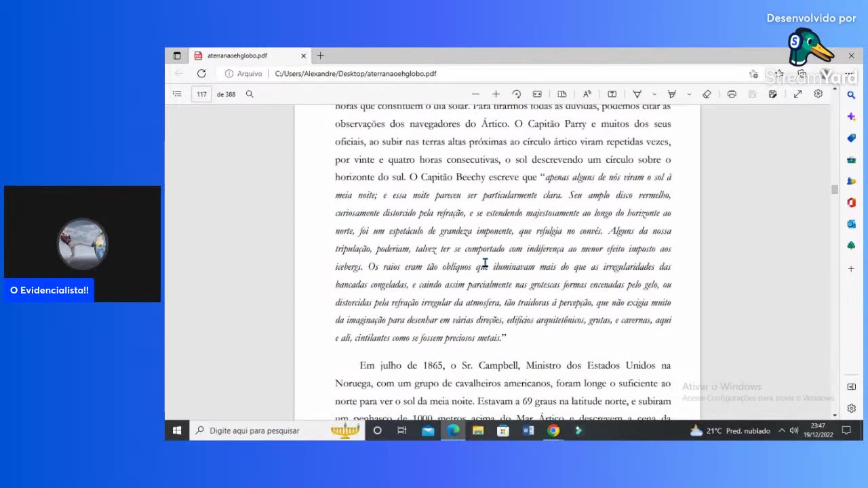Screen dimensions: 868x488
Task: Expand the Draw tool options arrow
Action: (x=654, y=94)
